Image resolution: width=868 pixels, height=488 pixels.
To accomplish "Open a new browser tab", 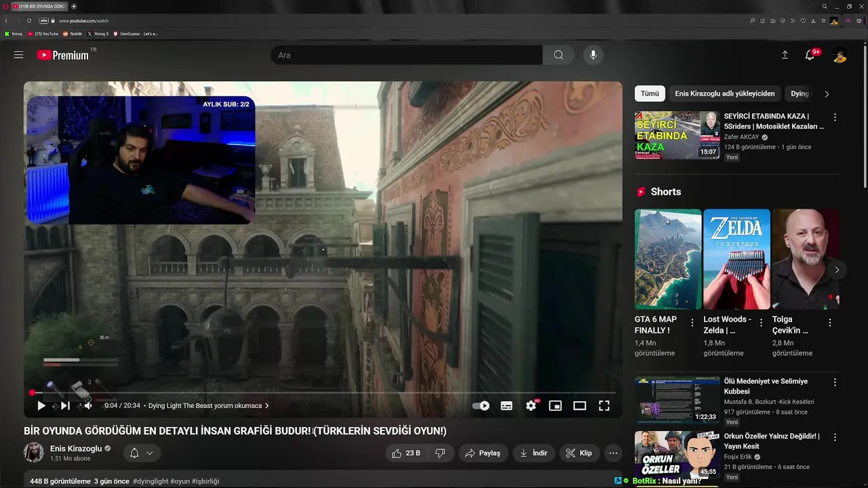I will pos(74,6).
